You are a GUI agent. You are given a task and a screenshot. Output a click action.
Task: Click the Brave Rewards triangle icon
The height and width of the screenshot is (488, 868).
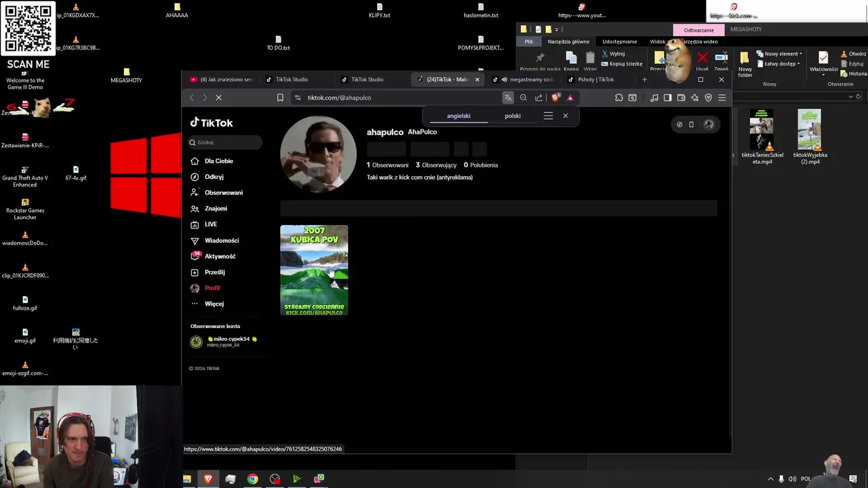(x=570, y=98)
